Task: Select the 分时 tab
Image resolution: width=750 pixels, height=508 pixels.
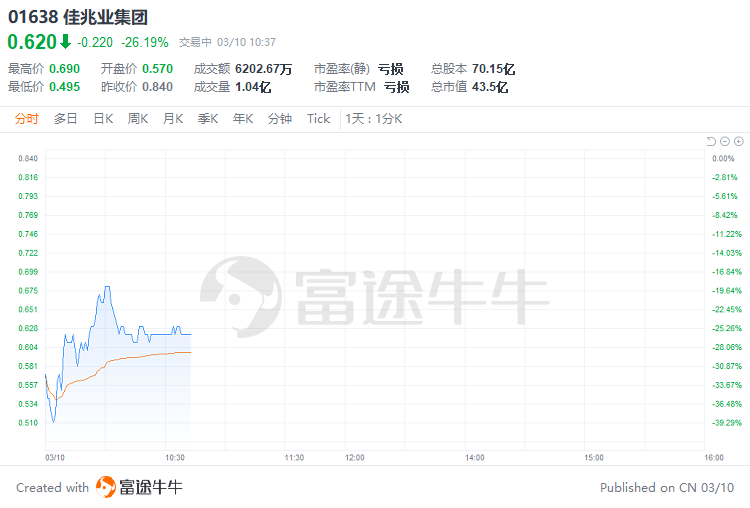Action: (x=26, y=119)
